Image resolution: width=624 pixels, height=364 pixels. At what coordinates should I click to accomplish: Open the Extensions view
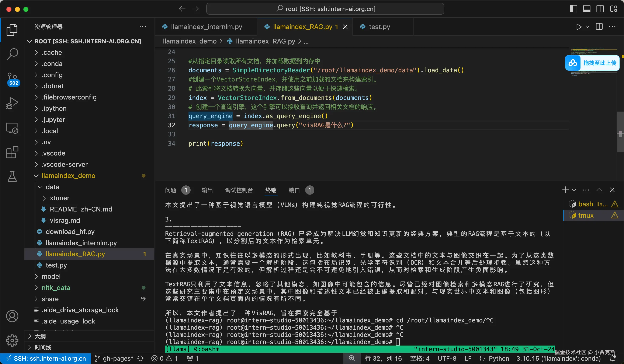(12, 152)
